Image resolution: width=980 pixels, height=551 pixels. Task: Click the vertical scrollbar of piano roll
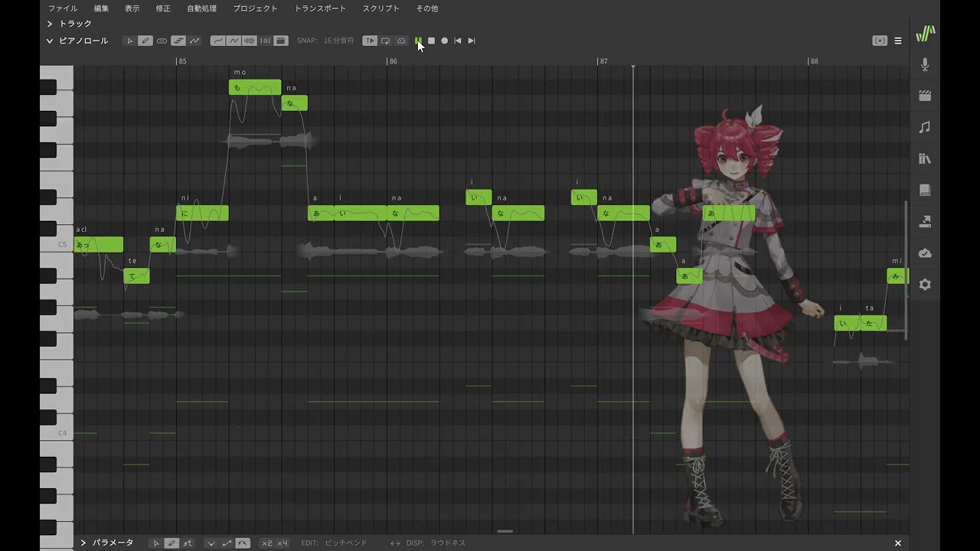point(906,268)
